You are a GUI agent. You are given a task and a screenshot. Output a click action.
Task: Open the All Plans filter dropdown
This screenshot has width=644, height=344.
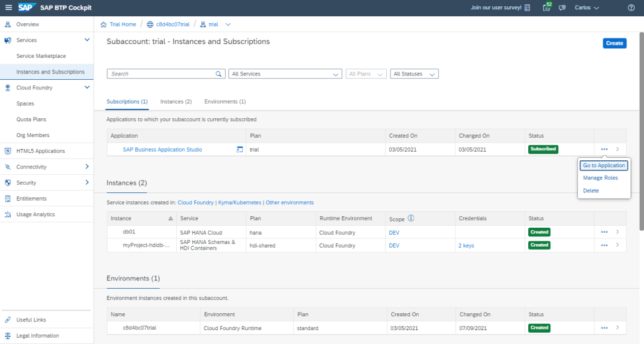coord(366,74)
